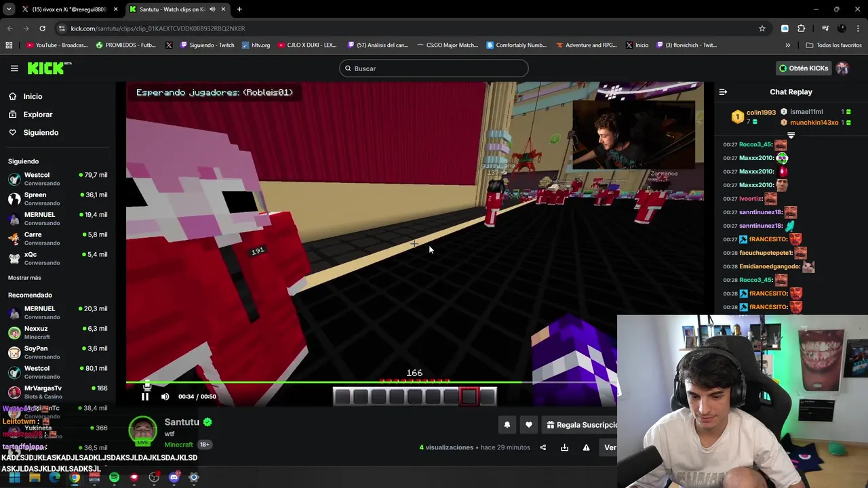
Task: Open Spotify from the taskbar
Action: [114, 478]
